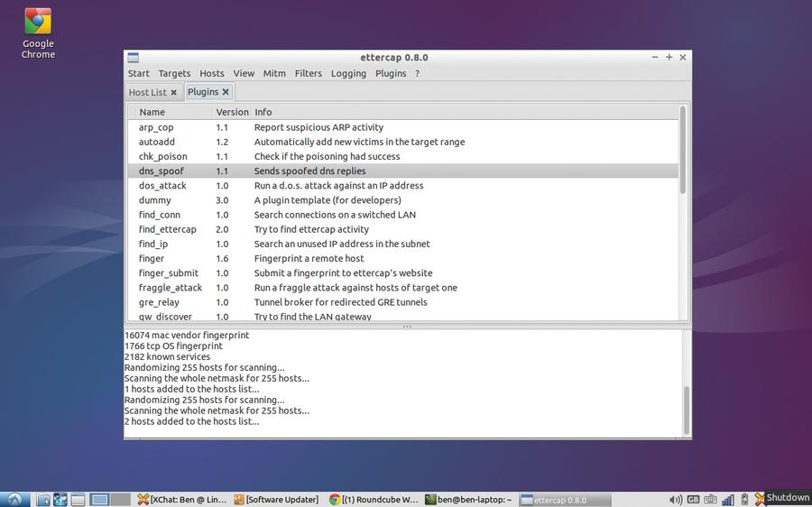
Task: Select the dns_spoof plugin row
Action: tap(403, 171)
